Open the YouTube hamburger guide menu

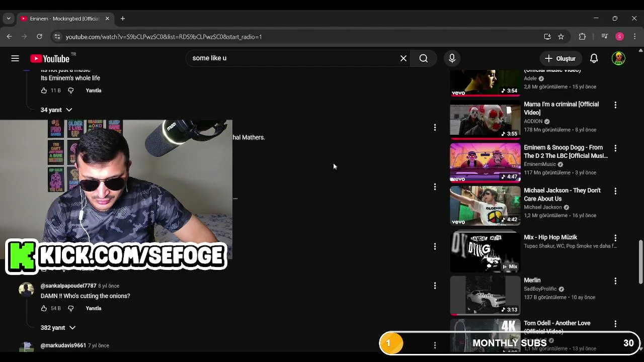[x=15, y=58]
